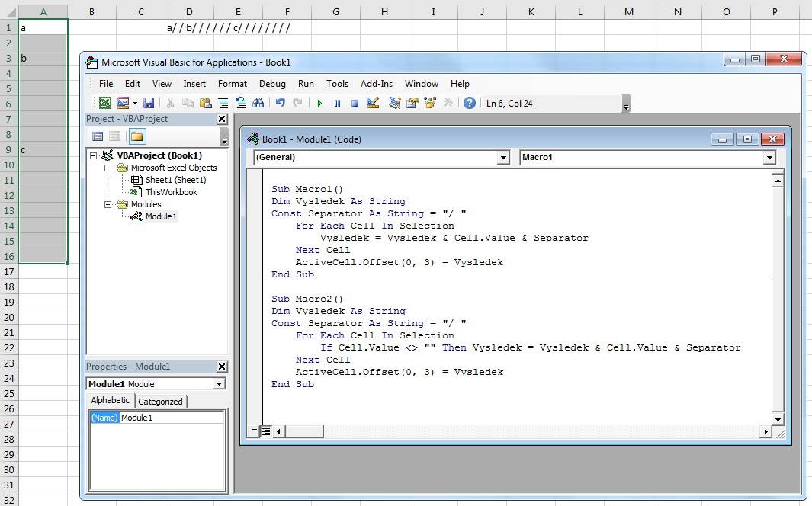Image resolution: width=812 pixels, height=506 pixels.
Task: Select Sheet1 (Sheet1) in project tree
Action: coord(175,180)
